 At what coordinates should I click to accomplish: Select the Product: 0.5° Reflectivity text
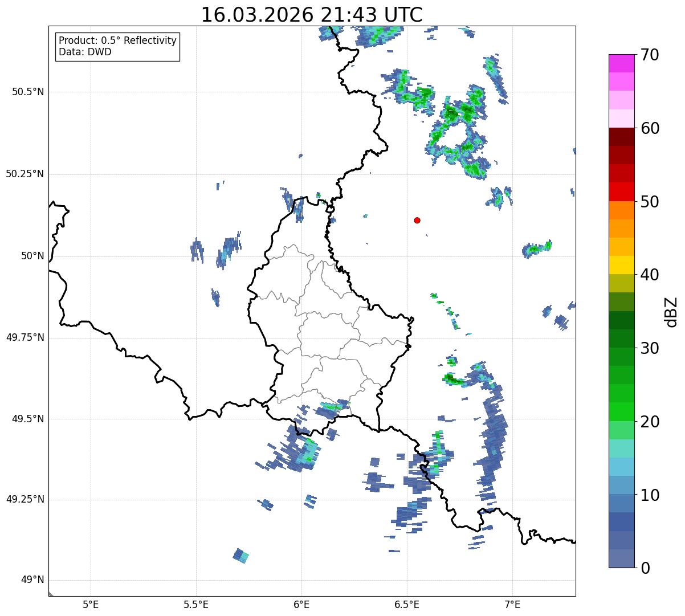pos(117,41)
